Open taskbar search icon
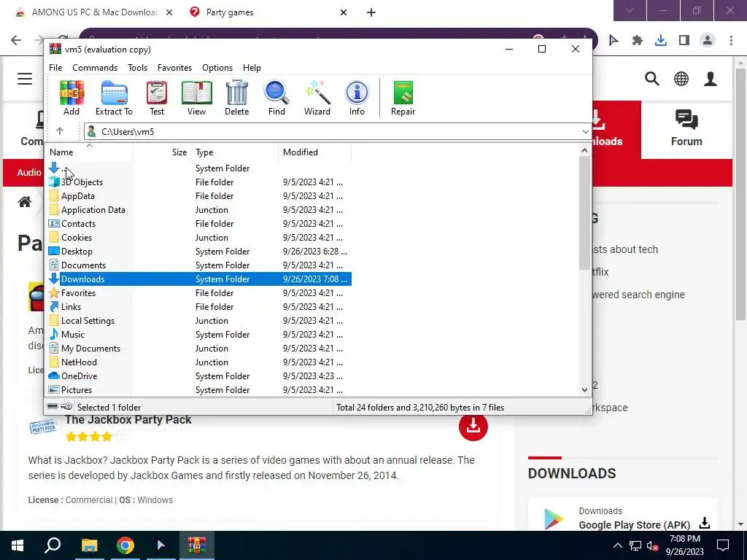This screenshot has width=747, height=560. pos(53,545)
